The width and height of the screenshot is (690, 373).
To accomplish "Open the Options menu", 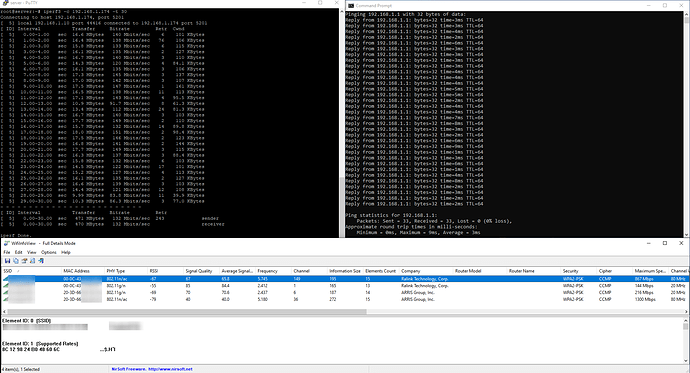I will point(49,252).
